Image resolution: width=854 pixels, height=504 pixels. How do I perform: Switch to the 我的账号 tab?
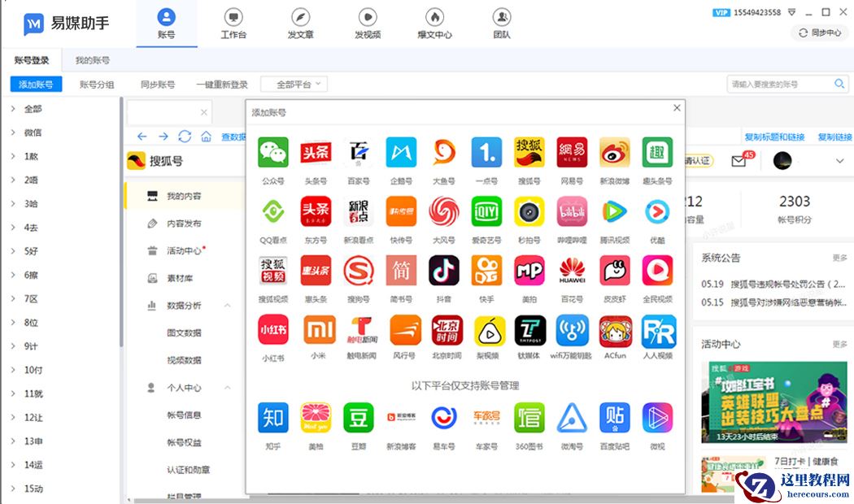(93, 60)
